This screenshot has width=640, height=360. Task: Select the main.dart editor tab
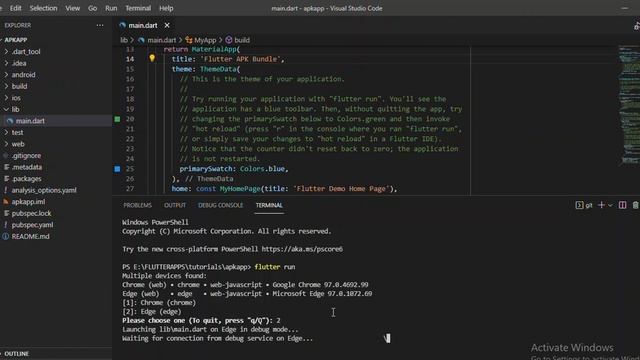[x=142, y=25]
